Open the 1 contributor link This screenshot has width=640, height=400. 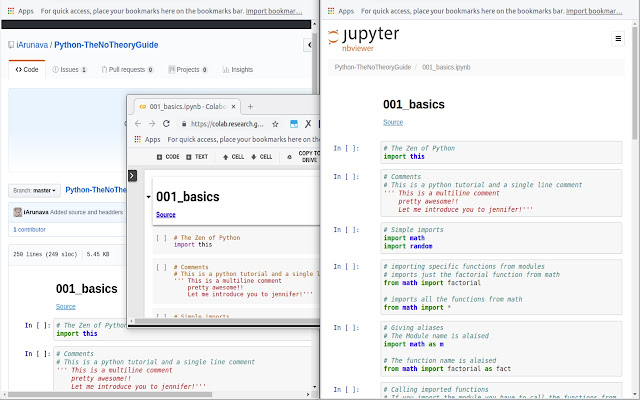point(29,229)
